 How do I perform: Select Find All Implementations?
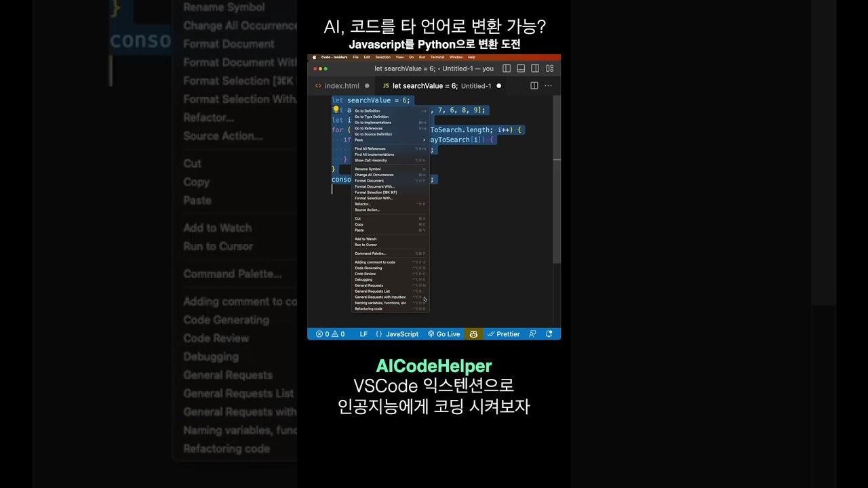pyautogui.click(x=390, y=155)
